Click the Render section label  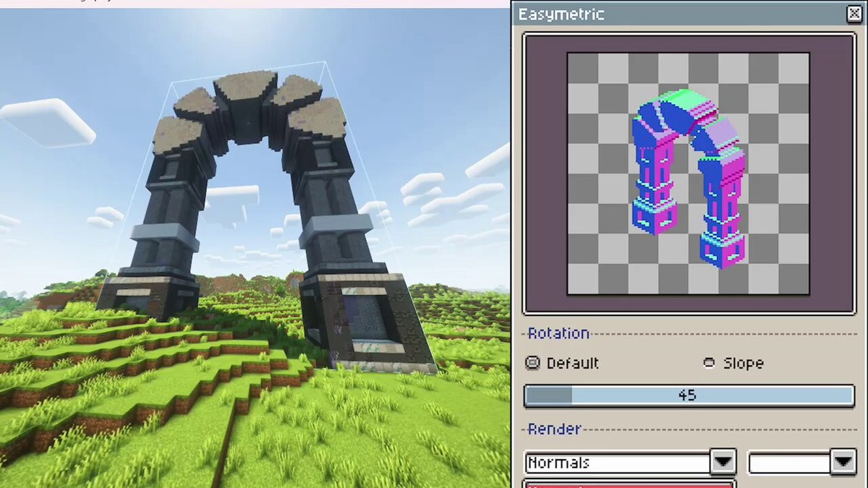point(554,429)
